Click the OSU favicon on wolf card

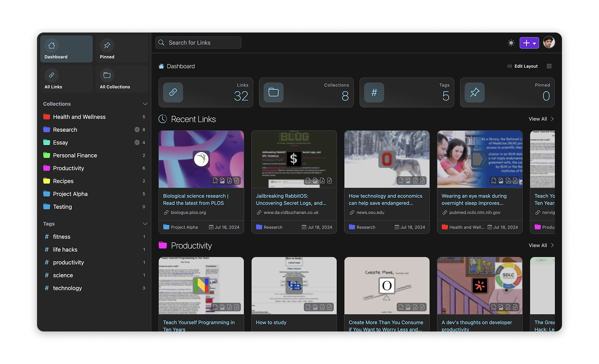pyautogui.click(x=387, y=159)
